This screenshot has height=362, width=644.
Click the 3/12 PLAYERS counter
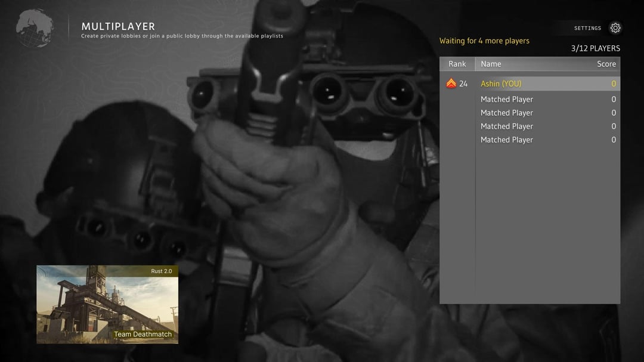[595, 48]
